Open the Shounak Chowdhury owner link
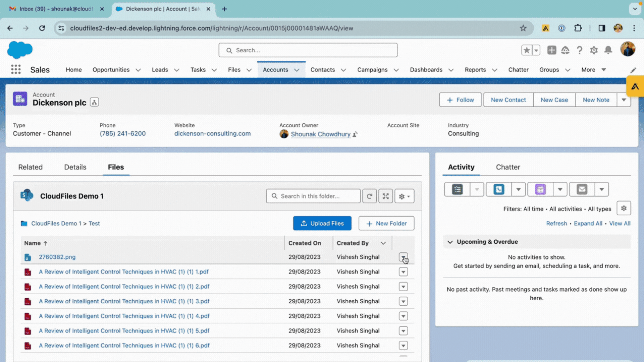 [x=321, y=134]
